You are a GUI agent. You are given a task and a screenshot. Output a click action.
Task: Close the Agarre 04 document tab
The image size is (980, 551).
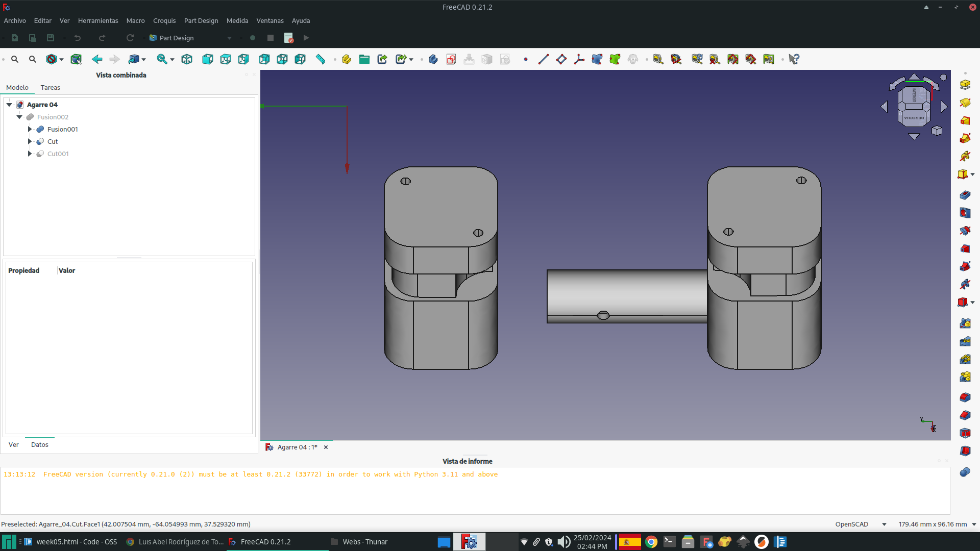point(326,447)
